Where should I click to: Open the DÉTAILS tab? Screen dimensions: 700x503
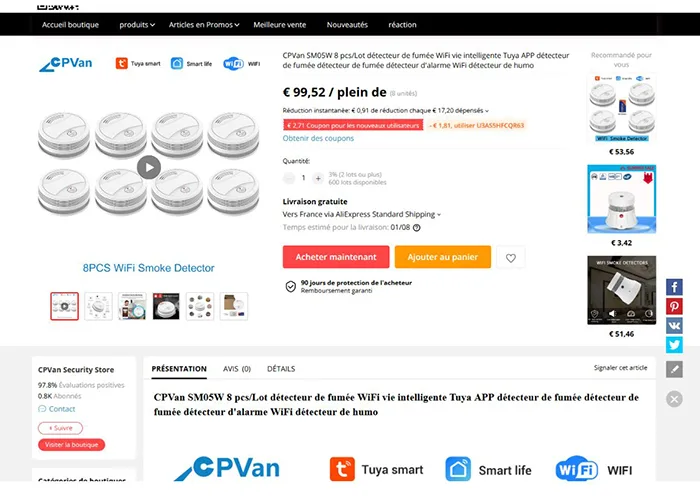point(281,369)
